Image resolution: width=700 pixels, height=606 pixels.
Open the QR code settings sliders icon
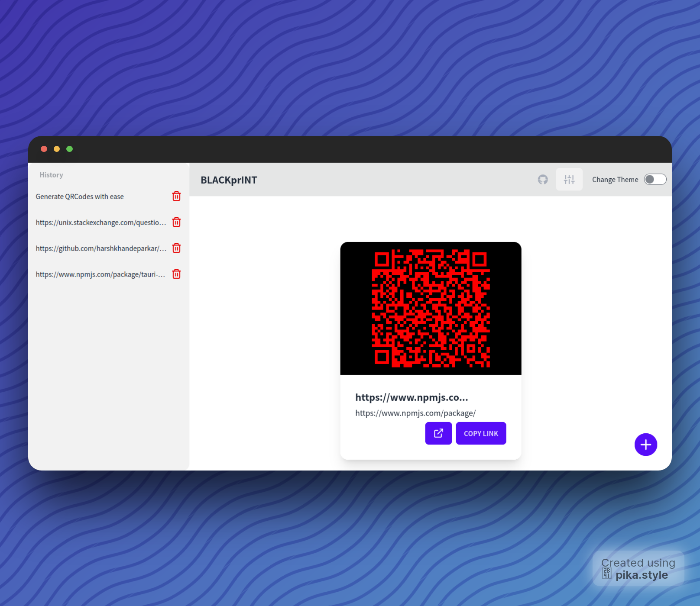point(569,180)
